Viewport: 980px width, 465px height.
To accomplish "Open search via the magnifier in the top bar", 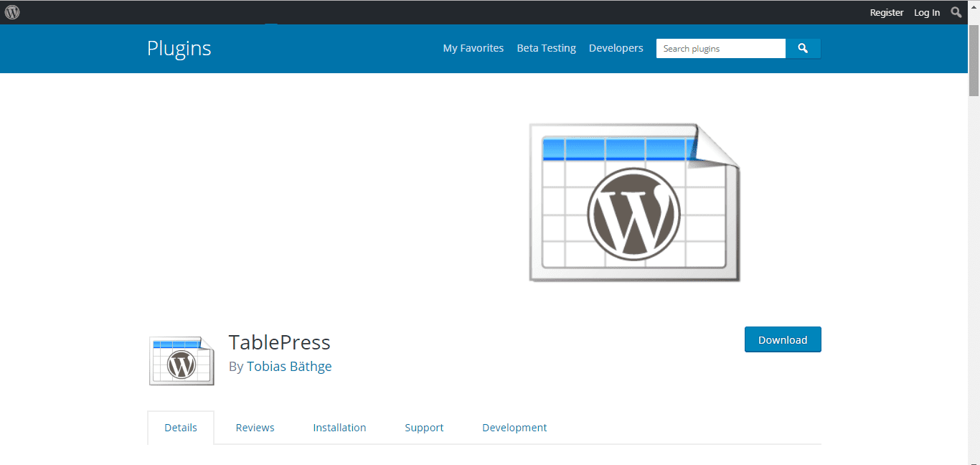I will [x=956, y=11].
